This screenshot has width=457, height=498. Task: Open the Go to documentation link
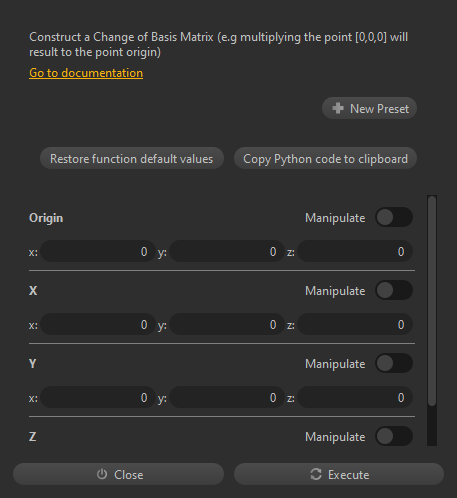[x=86, y=73]
